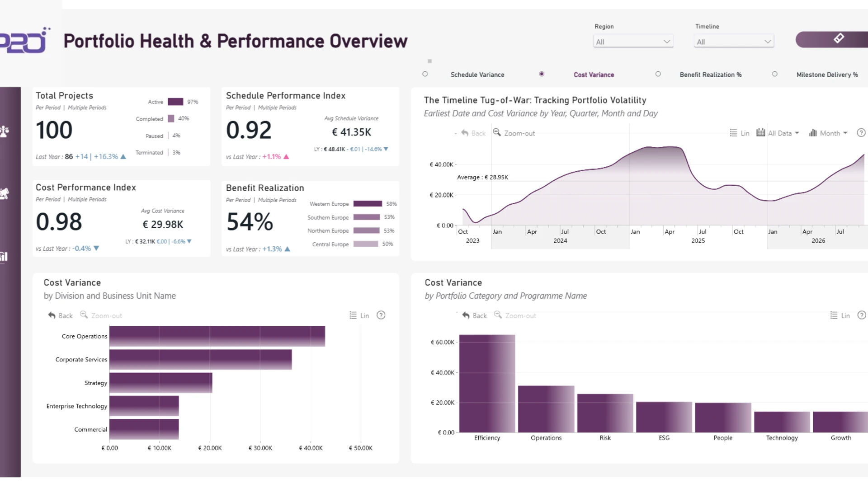Open the All Data range dropdown
The width and height of the screenshot is (868, 488).
(x=778, y=133)
